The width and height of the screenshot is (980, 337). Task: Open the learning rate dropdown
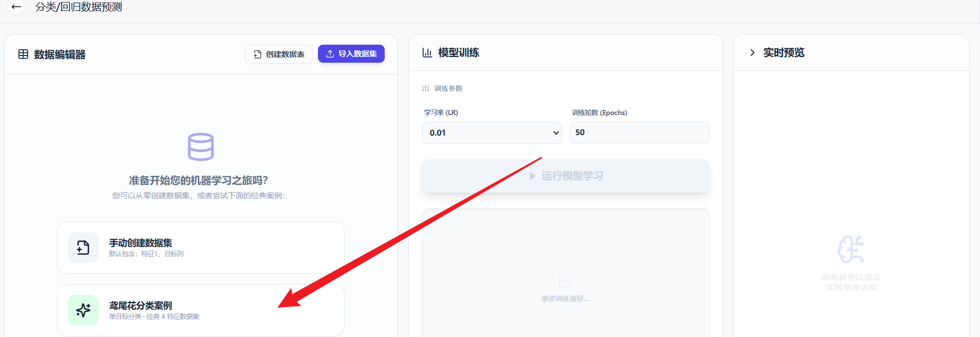[x=491, y=133]
